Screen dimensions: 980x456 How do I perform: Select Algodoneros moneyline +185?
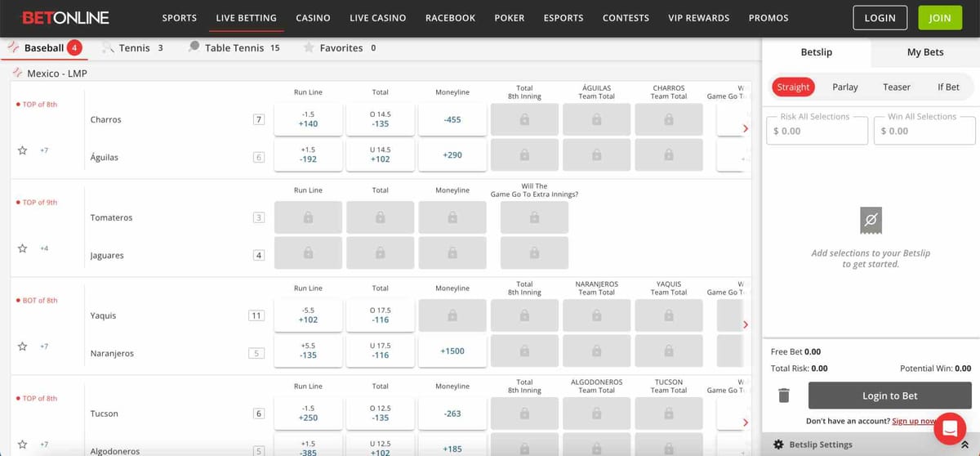pos(452,448)
